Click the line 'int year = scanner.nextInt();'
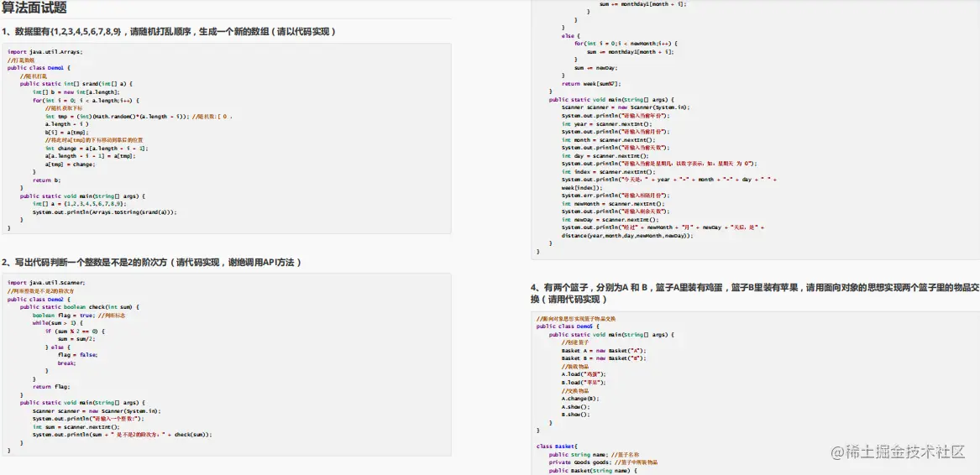This screenshot has width=980, height=475. (606, 123)
